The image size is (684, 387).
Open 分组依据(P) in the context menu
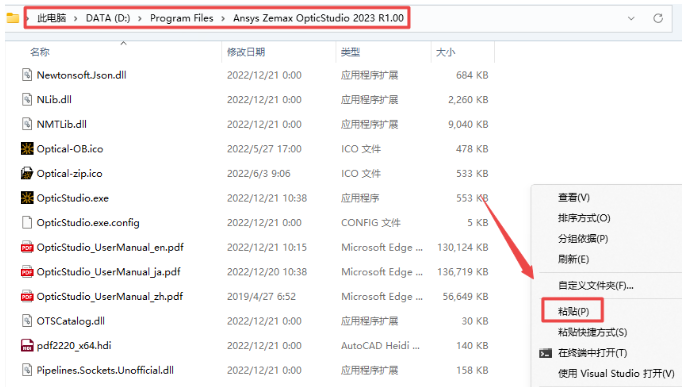pyautogui.click(x=583, y=239)
